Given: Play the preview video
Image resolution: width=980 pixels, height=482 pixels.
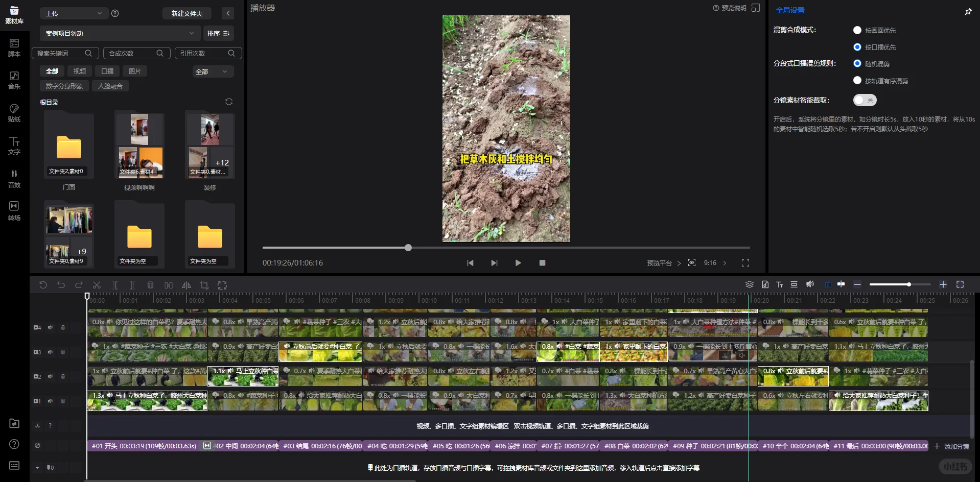Looking at the screenshot, I should click(518, 263).
